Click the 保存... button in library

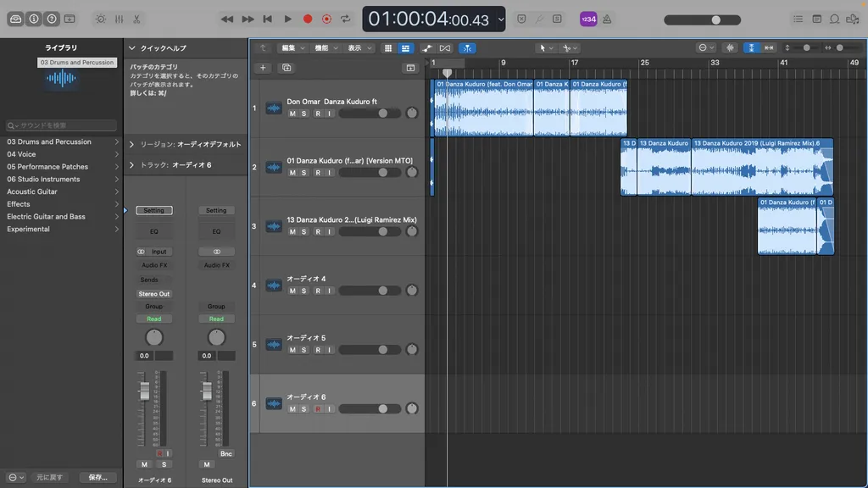coord(97,477)
